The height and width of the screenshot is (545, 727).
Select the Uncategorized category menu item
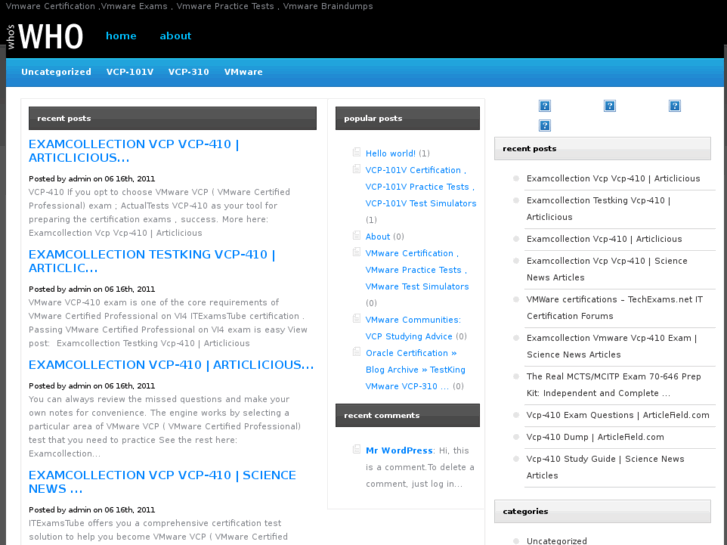[56, 72]
